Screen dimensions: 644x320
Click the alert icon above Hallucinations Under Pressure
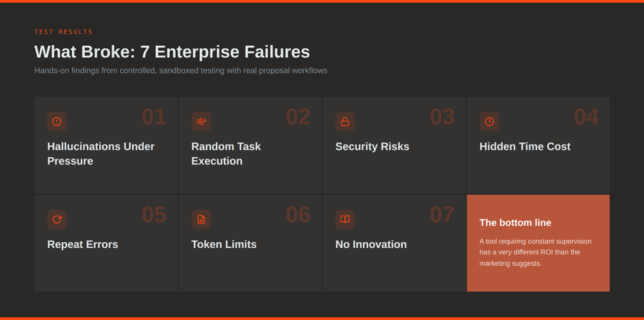57,122
